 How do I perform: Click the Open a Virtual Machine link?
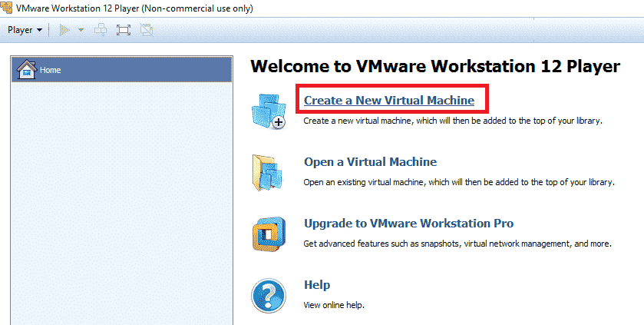click(x=370, y=162)
